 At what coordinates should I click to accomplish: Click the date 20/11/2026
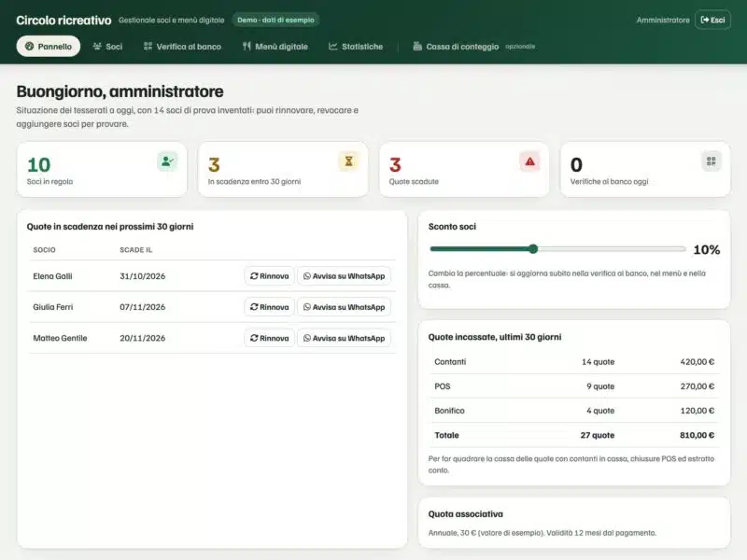tap(143, 338)
